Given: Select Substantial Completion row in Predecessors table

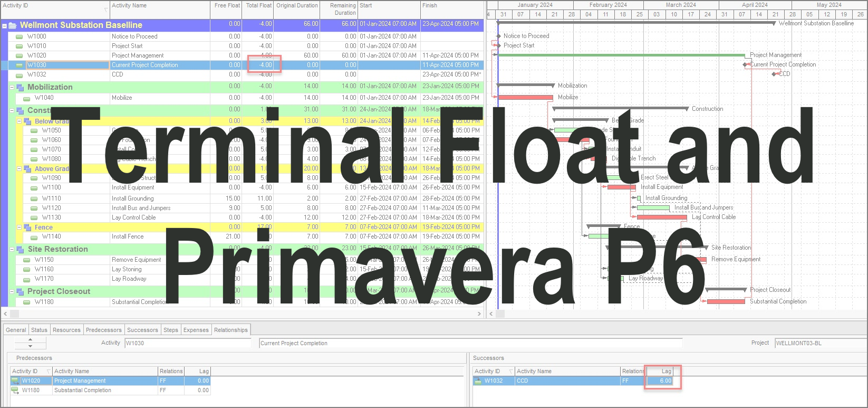Looking at the screenshot, I should (x=111, y=390).
